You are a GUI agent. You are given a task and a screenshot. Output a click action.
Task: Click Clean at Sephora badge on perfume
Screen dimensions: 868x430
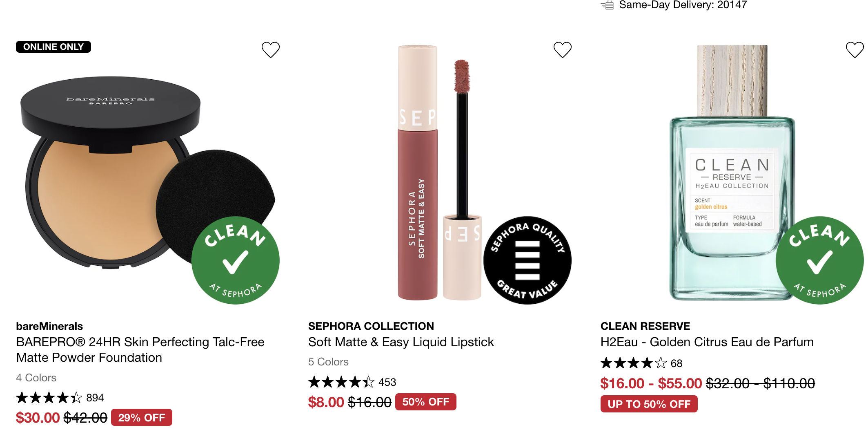819,260
